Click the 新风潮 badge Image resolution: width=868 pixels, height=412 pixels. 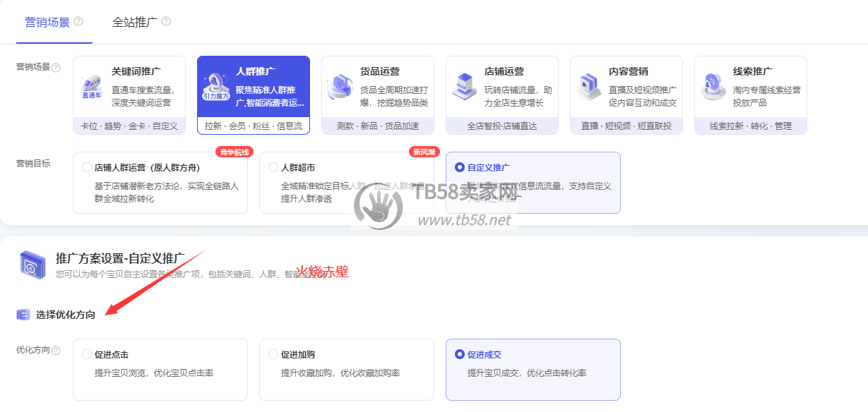pyautogui.click(x=424, y=152)
